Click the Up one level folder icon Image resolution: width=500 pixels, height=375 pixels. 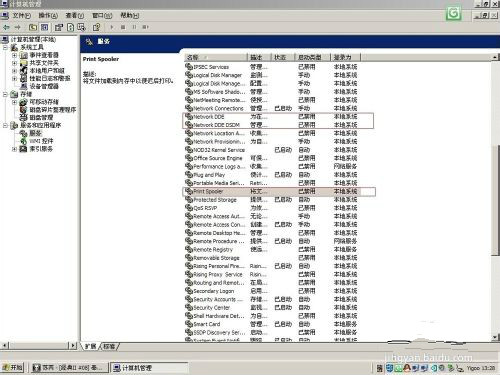tap(33, 27)
